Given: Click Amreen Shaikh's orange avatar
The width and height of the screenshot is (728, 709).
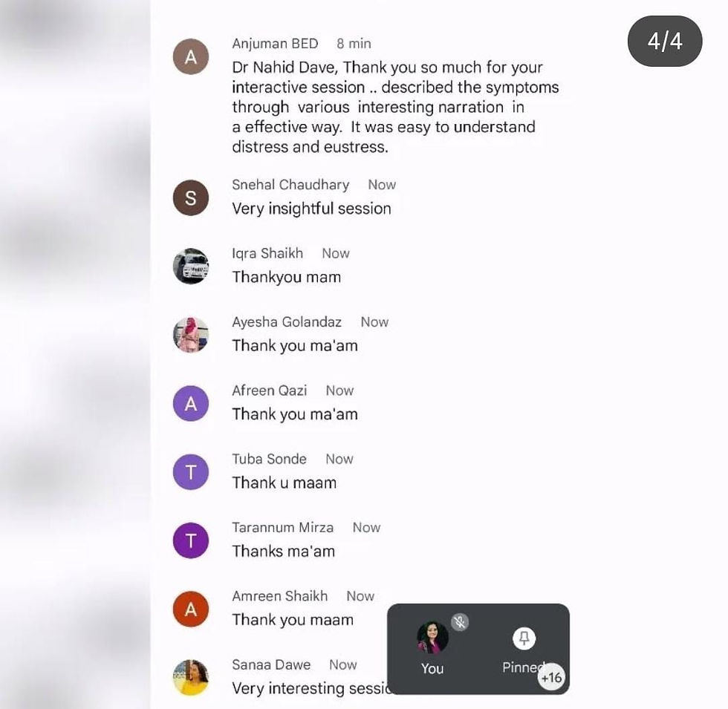Looking at the screenshot, I should (191, 609).
